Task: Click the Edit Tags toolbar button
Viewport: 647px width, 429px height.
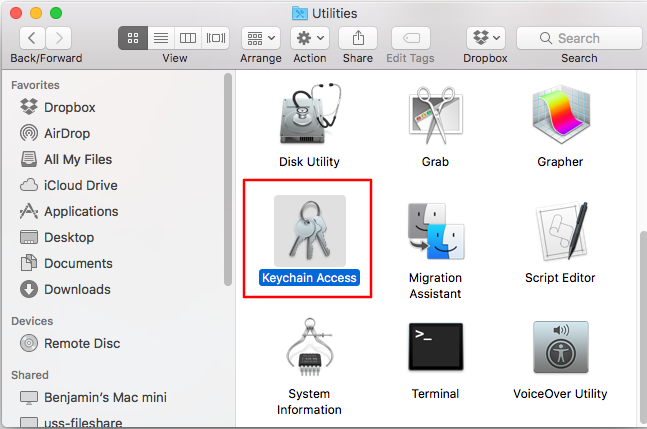Action: 411,38
